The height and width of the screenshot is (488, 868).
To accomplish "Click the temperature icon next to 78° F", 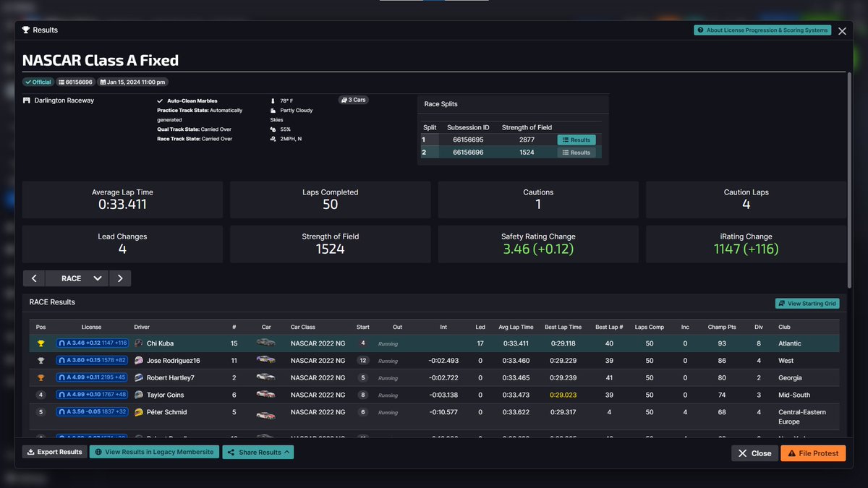I will pyautogui.click(x=273, y=101).
